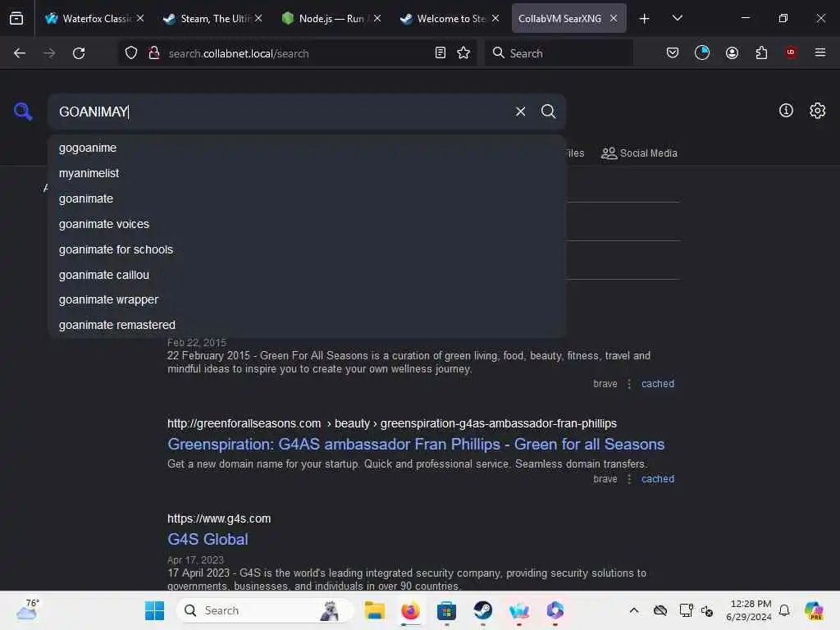The width and height of the screenshot is (840, 630).
Task: Open the Windows Start menu
Action: [x=154, y=610]
